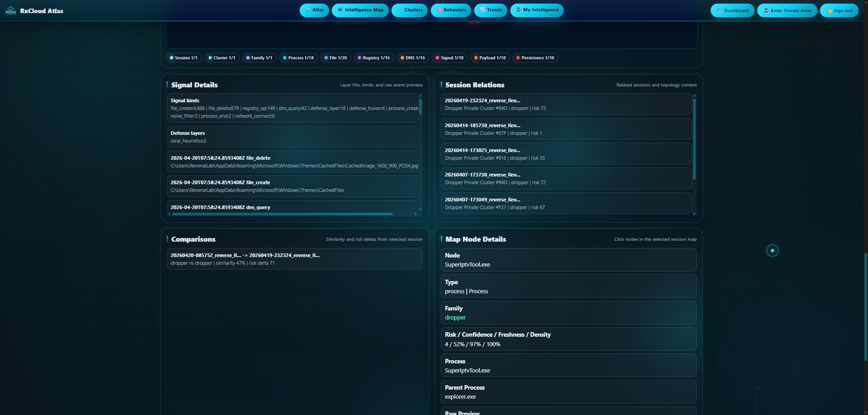Toggle the Signal 1/18 legend chip
The width and height of the screenshot is (868, 415).
(x=449, y=58)
